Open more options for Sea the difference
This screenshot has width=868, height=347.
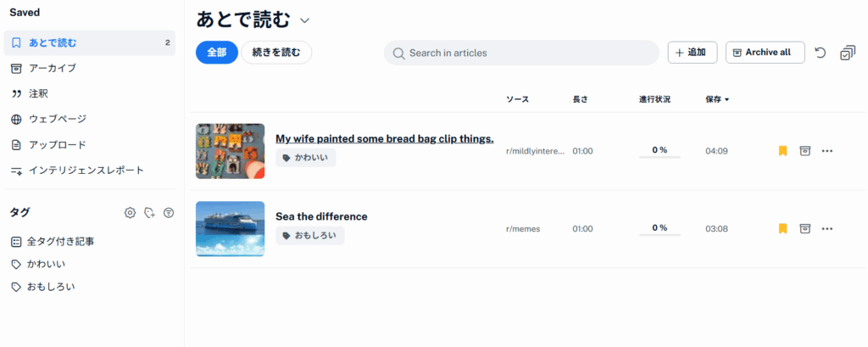point(827,228)
